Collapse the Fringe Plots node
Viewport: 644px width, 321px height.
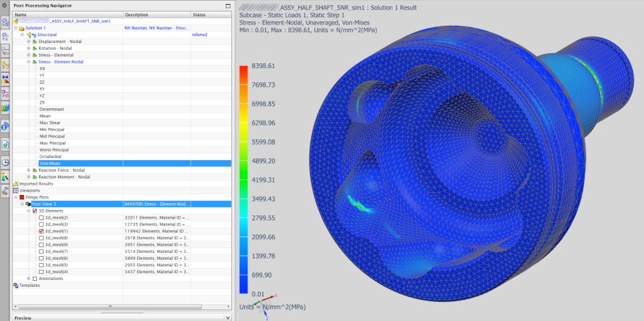click(16, 197)
